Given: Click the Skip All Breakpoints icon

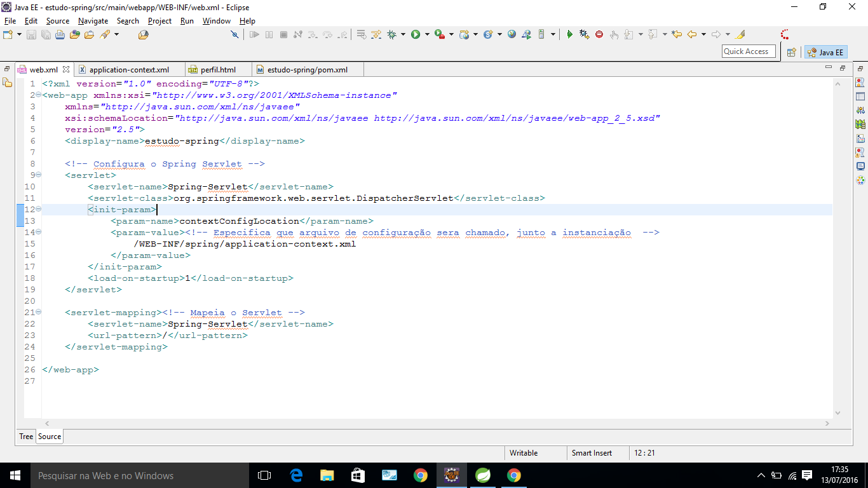Looking at the screenshot, I should 234,34.
